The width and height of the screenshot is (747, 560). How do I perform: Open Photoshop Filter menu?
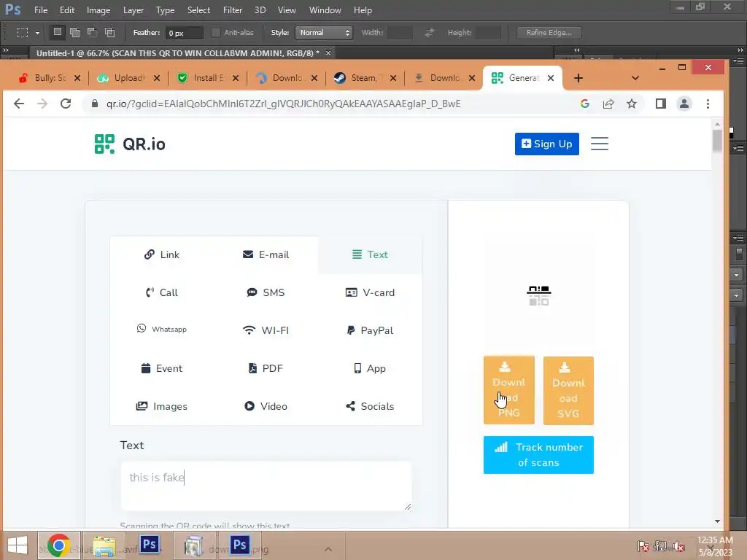click(x=233, y=10)
